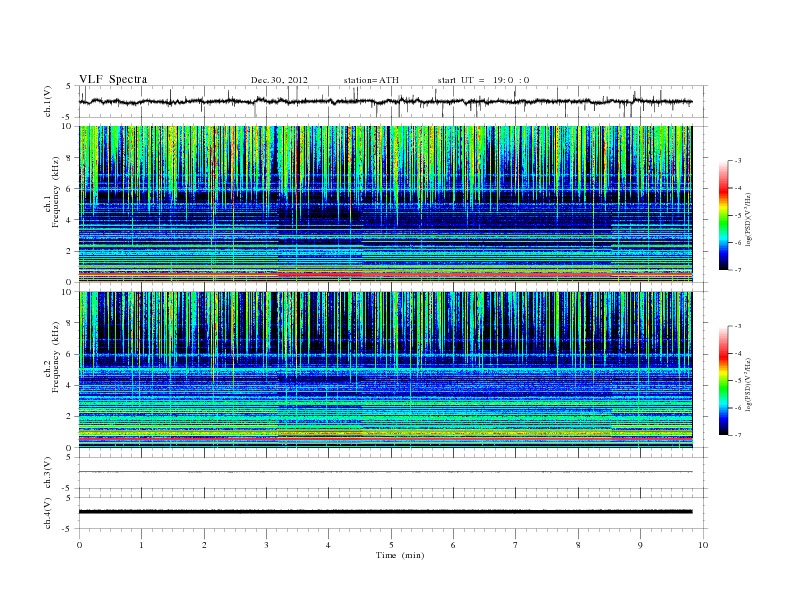
Task: Click the ch.1 voltage waveform trace
Action: point(385,101)
